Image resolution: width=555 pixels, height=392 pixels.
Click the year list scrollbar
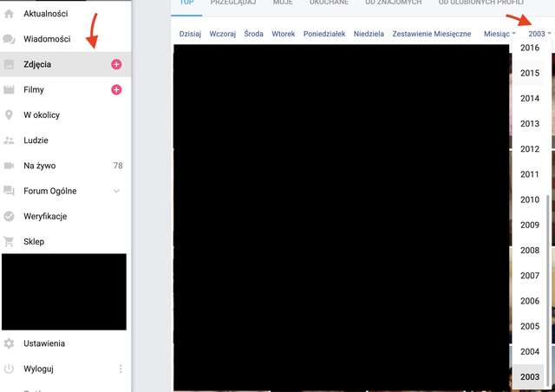click(549, 291)
